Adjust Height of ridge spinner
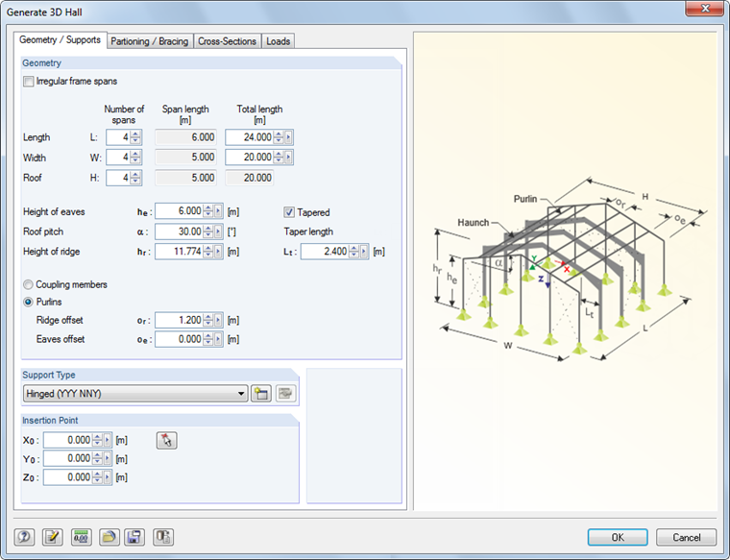The width and height of the screenshot is (730, 560). coord(208,252)
